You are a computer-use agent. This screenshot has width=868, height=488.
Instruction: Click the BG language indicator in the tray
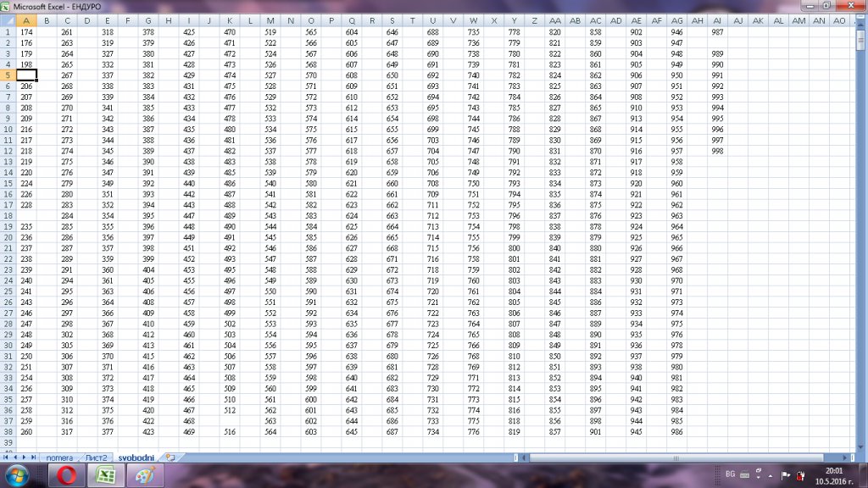click(730, 474)
